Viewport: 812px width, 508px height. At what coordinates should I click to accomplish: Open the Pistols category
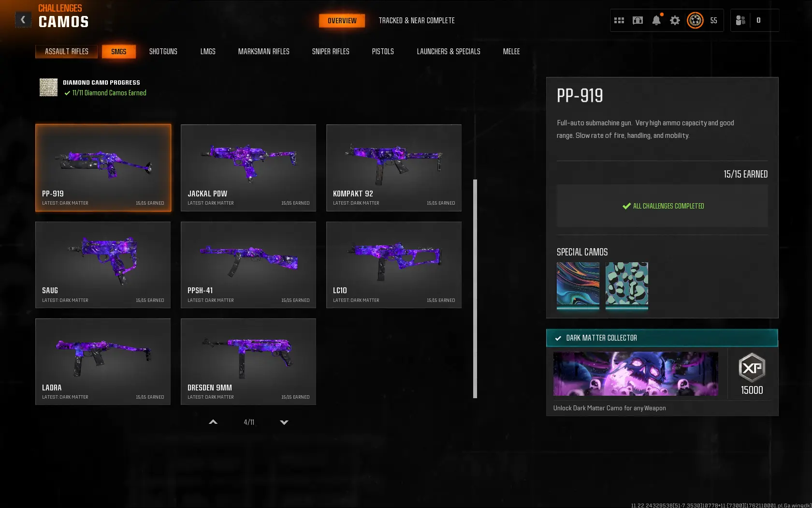(383, 52)
